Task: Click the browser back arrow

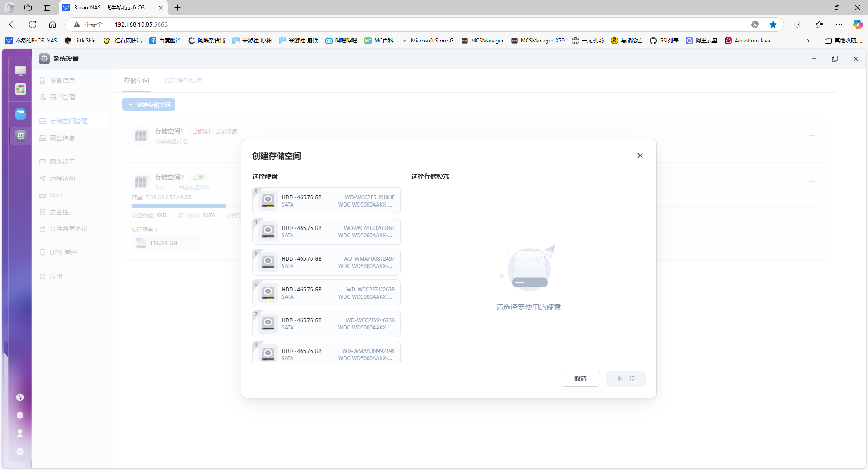Action: click(x=13, y=24)
